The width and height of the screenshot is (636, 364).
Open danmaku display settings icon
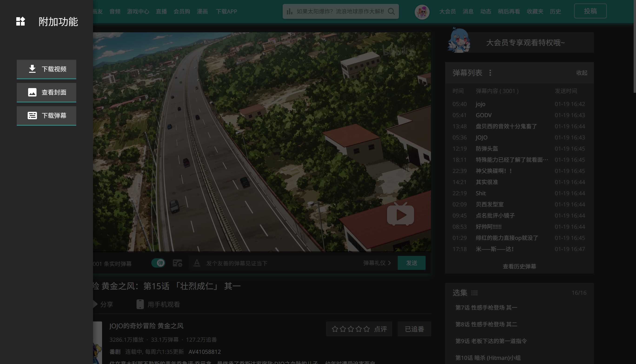tap(178, 263)
